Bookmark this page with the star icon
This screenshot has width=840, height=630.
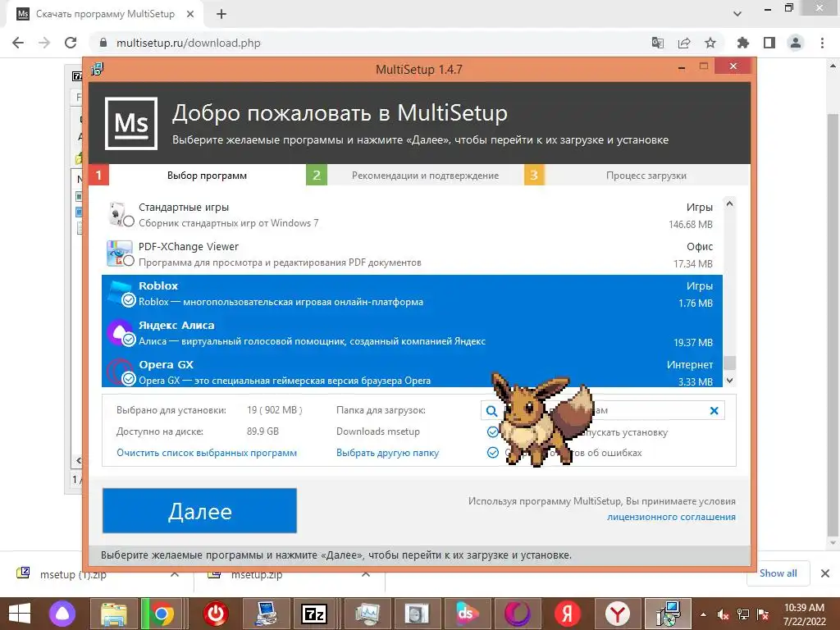pyautogui.click(x=710, y=43)
